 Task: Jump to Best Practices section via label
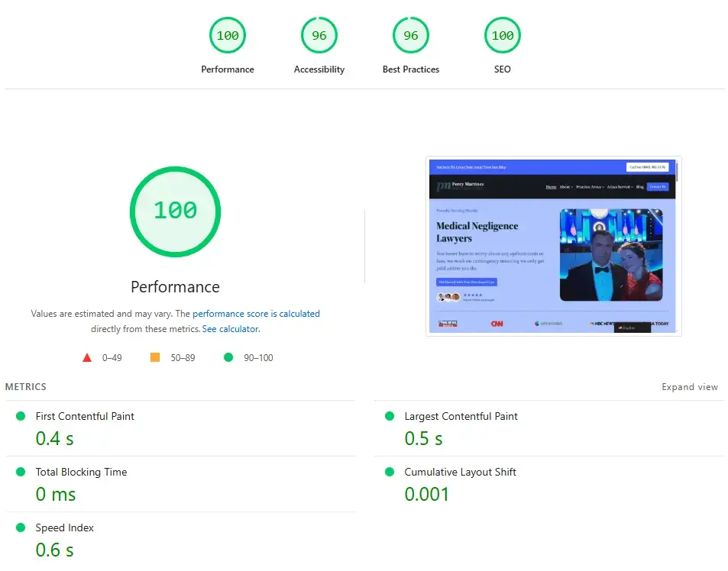tap(411, 69)
